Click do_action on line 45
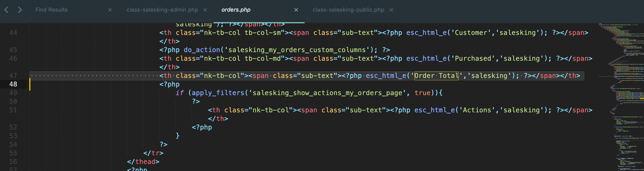 [202, 50]
